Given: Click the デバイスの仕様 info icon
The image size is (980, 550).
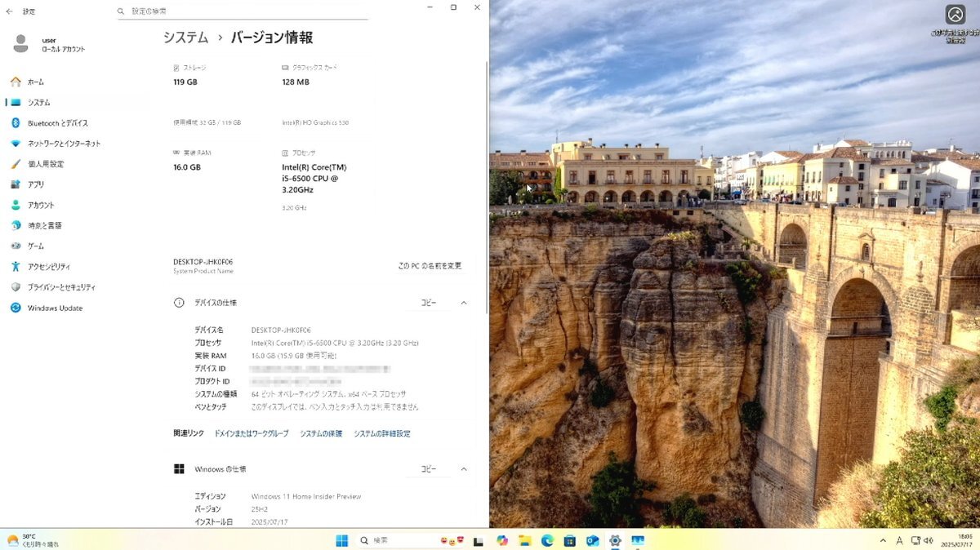Looking at the screenshot, I should pyautogui.click(x=179, y=303).
